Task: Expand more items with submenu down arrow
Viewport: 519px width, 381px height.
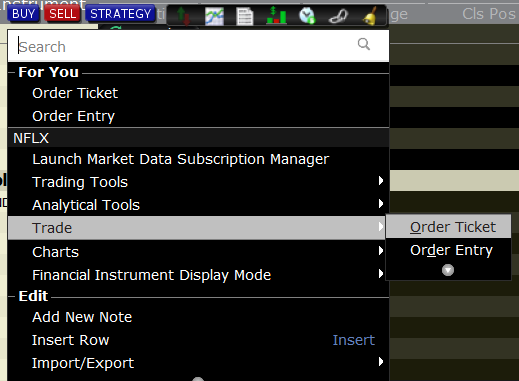Action: point(448,270)
